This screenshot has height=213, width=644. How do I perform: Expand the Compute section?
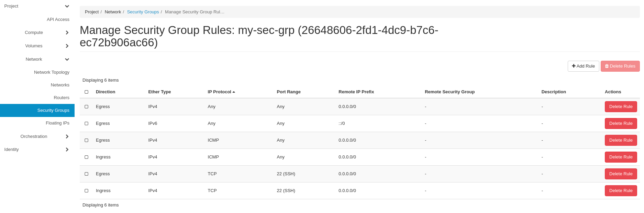click(67, 33)
